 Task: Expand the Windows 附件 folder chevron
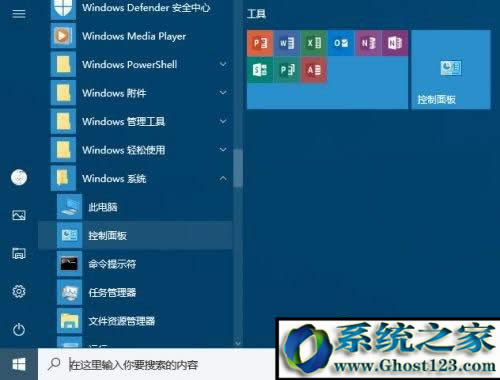point(223,92)
